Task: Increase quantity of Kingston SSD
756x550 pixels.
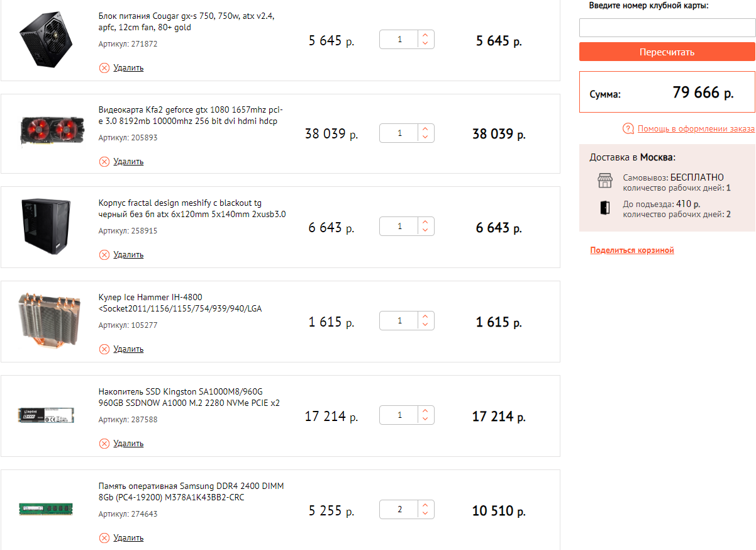Action: click(426, 412)
